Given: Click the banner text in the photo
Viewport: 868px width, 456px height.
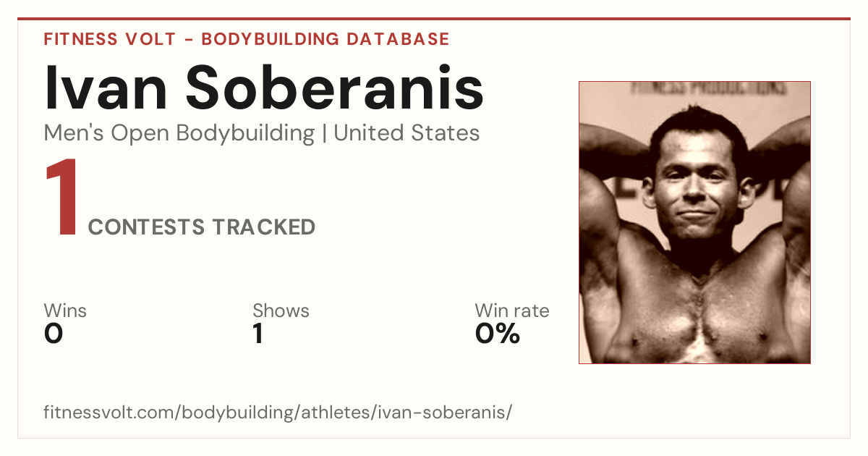Looking at the screenshot, I should click(x=709, y=88).
